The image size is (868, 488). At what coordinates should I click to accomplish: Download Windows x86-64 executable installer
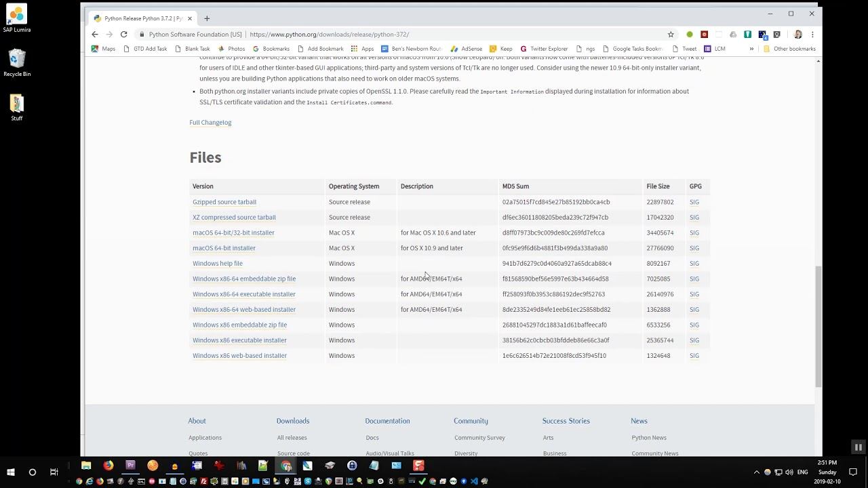(244, 294)
